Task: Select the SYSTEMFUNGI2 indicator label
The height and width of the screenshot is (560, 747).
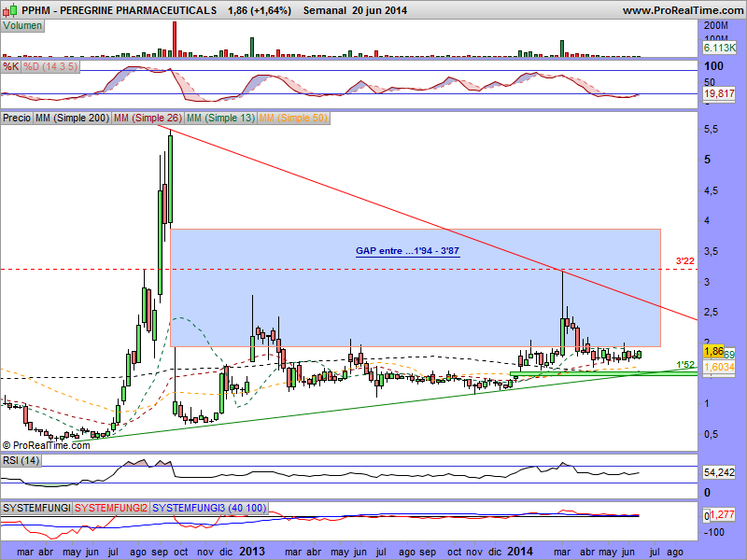Action: click(111, 508)
